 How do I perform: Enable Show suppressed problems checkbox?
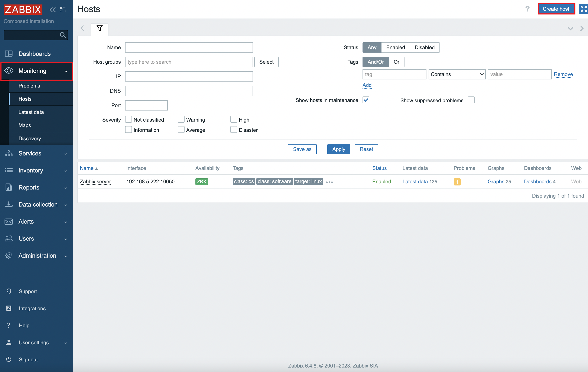pyautogui.click(x=471, y=100)
